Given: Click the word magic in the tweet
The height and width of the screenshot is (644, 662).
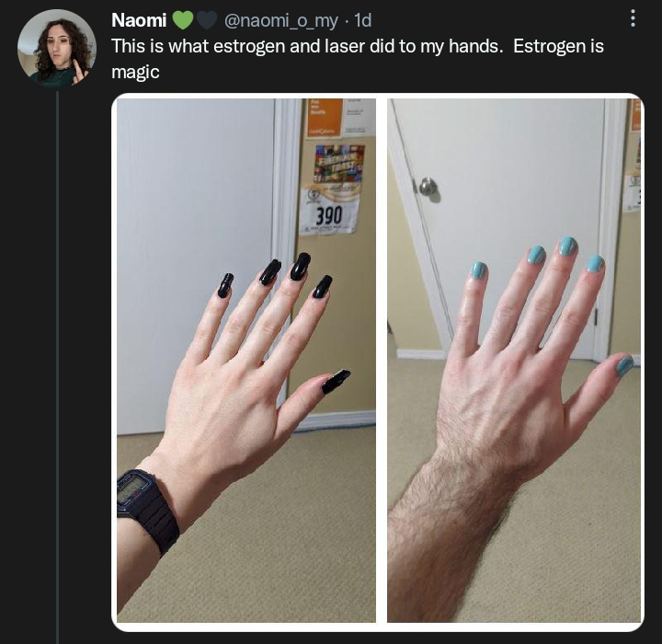Looking at the screenshot, I should 135,72.
